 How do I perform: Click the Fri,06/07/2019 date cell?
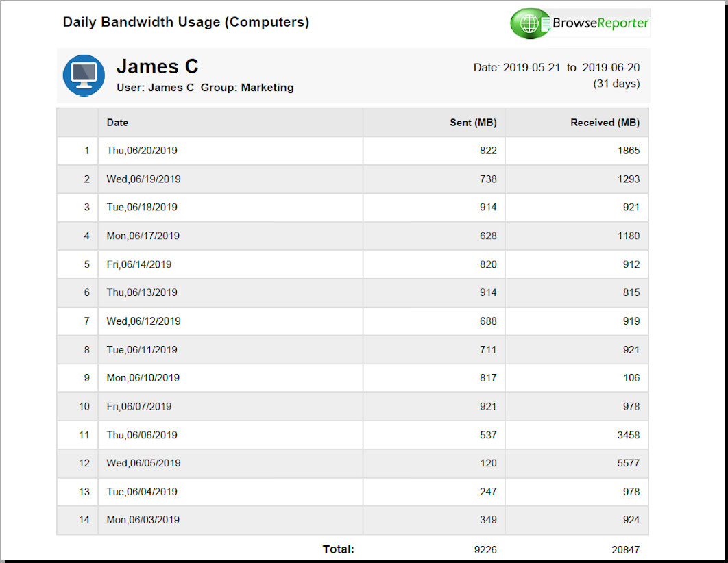[139, 407]
